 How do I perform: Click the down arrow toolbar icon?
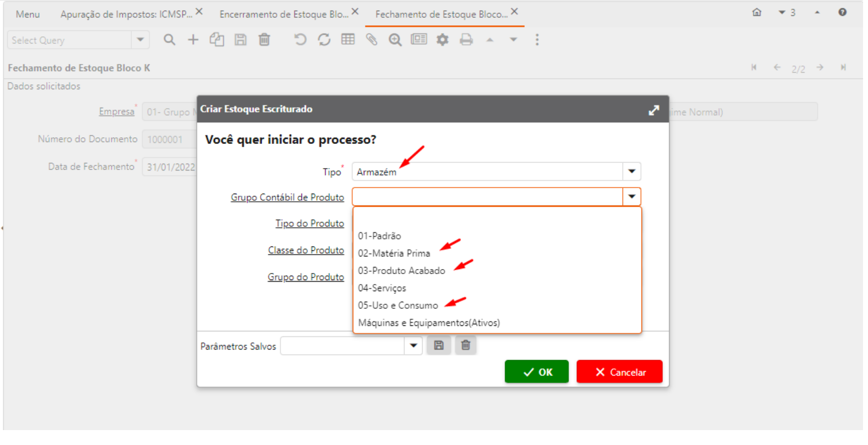point(513,40)
